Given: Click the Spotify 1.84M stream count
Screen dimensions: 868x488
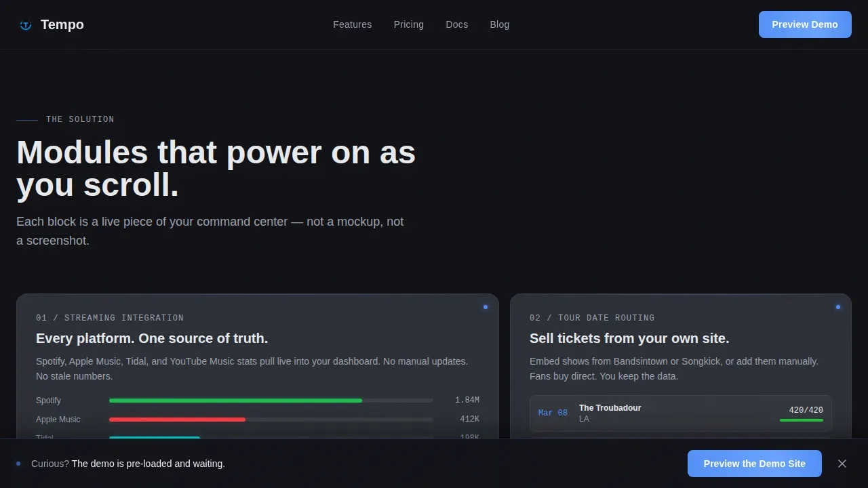Looking at the screenshot, I should [x=467, y=401].
